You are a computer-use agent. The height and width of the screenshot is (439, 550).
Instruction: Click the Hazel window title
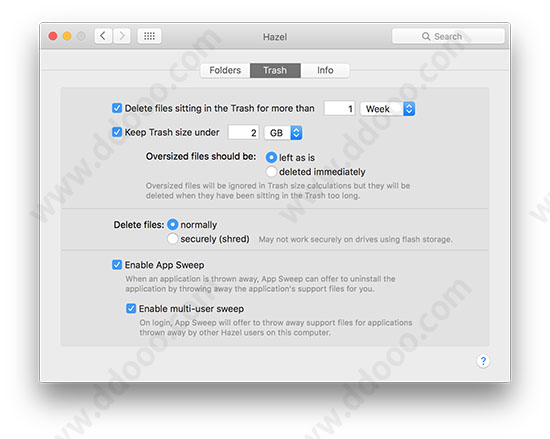(275, 37)
